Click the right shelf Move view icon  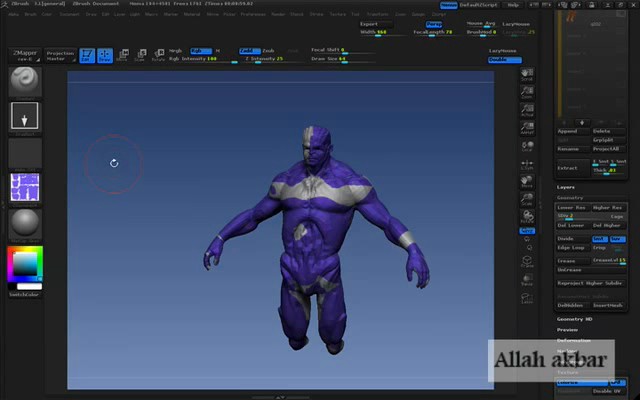pyautogui.click(x=527, y=181)
